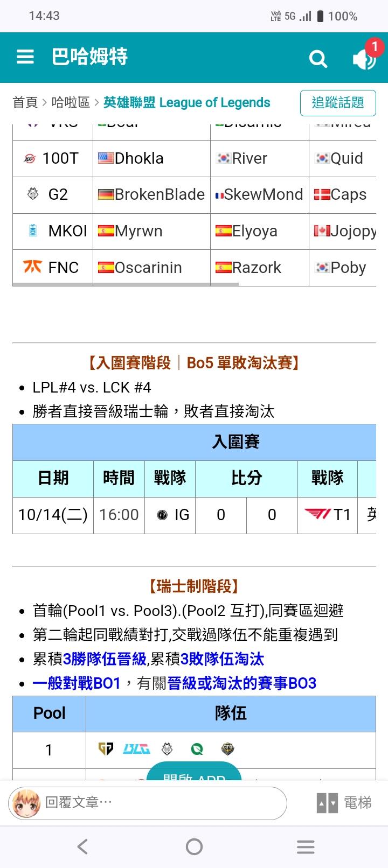Image resolution: width=388 pixels, height=868 pixels.
Task: Tap the Gen.G team logo in Pool 1
Action: (106, 749)
